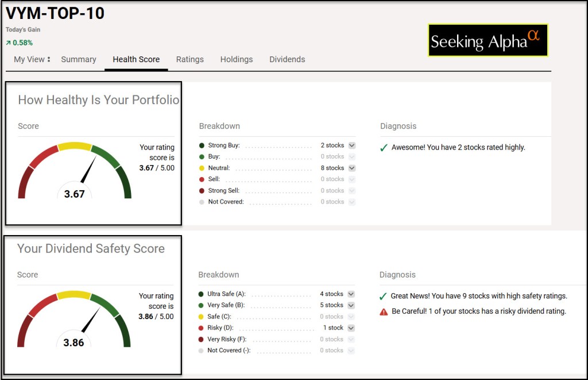Expand Very Safe (B) stocks dropdown
This screenshot has height=380, width=588.
351,305
